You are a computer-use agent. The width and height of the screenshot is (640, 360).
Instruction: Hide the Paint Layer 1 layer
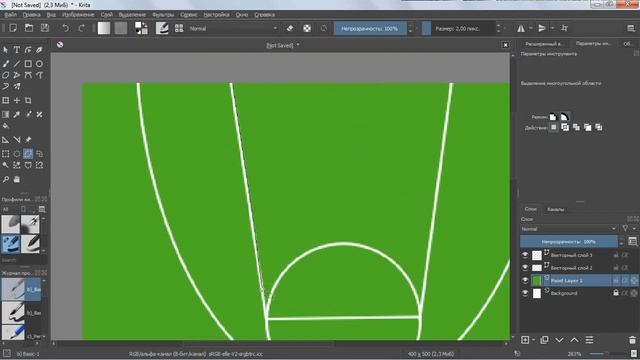point(525,280)
